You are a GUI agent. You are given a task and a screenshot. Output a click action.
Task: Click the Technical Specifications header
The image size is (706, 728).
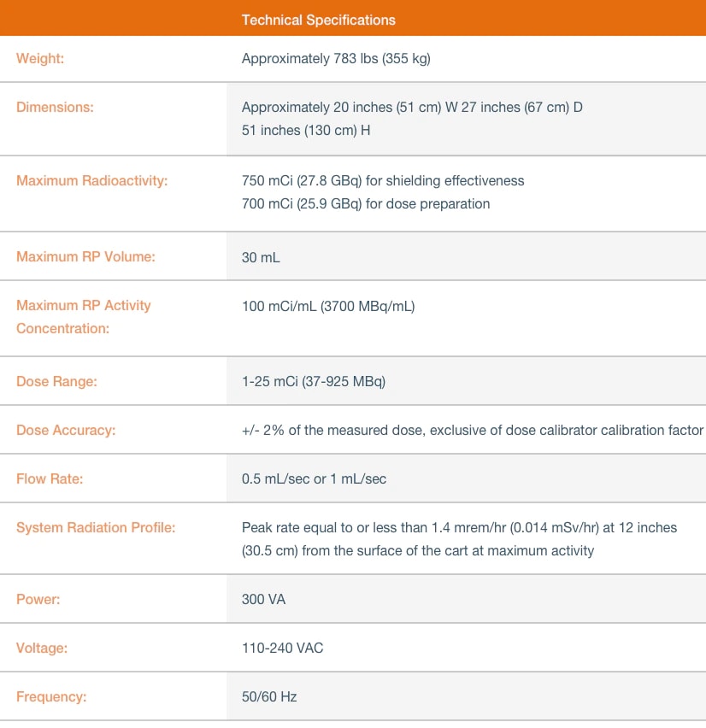pos(318,19)
